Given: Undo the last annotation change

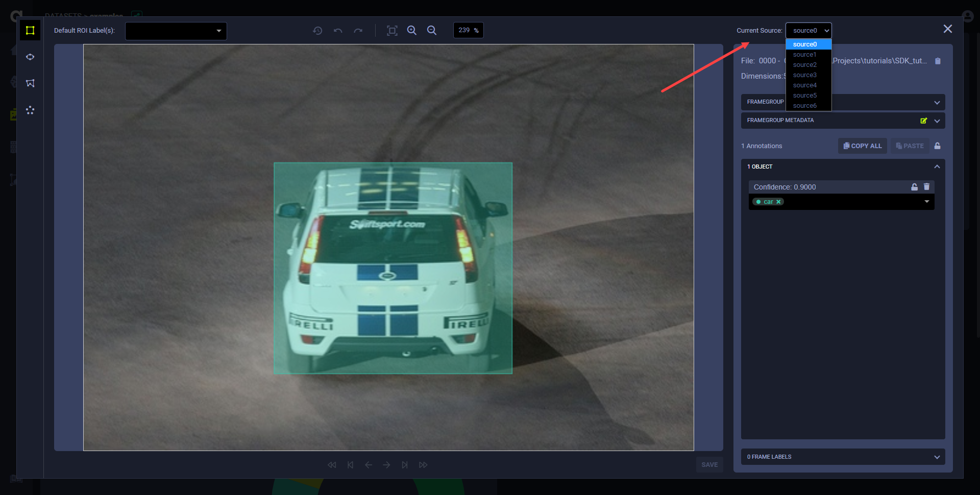Looking at the screenshot, I should pos(338,31).
